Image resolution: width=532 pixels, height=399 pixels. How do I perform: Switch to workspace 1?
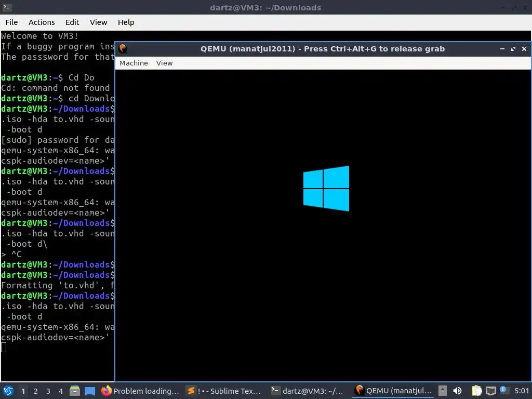(23, 391)
